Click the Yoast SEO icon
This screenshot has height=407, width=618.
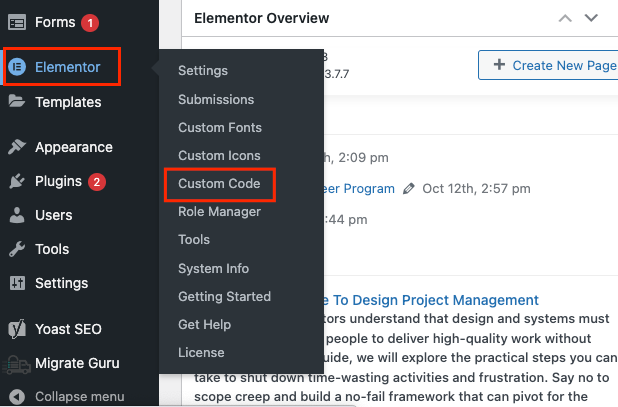17,328
